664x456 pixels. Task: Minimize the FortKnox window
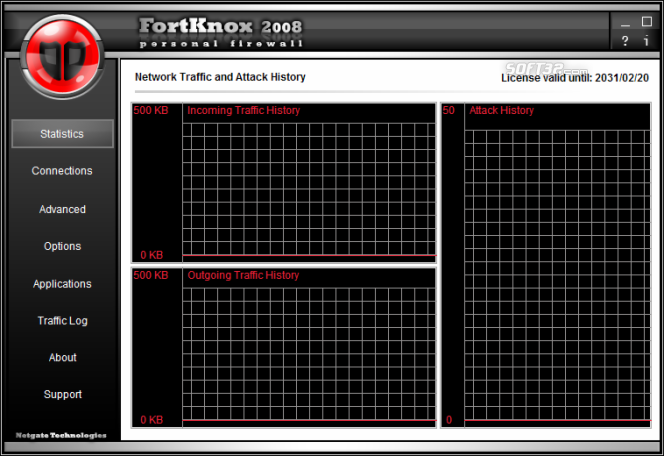point(625,23)
